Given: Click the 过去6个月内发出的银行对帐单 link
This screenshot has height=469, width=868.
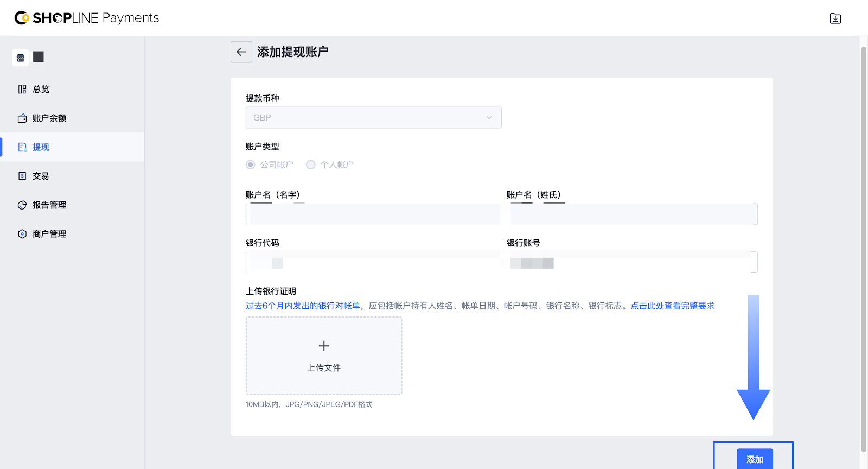Looking at the screenshot, I should click(303, 306).
